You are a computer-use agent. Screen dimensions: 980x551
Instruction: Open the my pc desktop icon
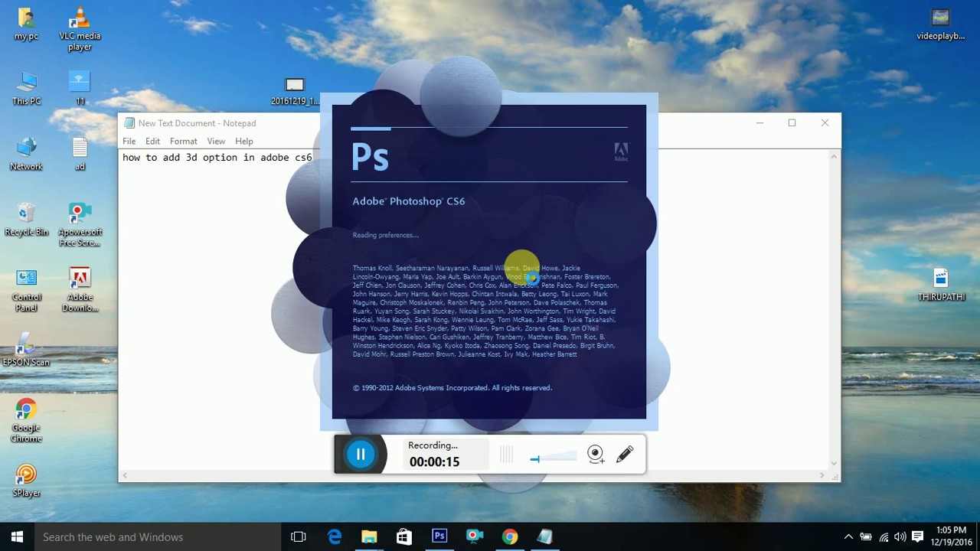point(26,24)
